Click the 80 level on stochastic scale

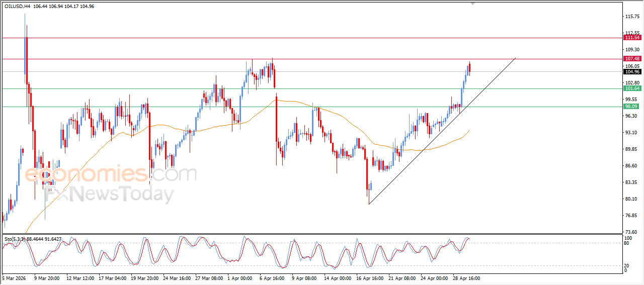click(627, 243)
